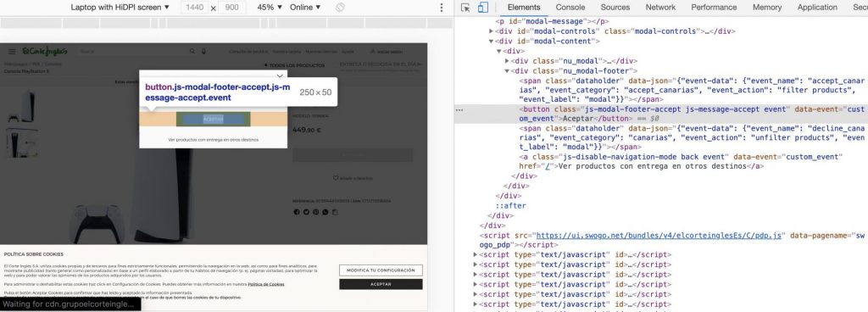
Task: Open the device selector dropdown Laptop with HiDPI screen
Action: [x=121, y=7]
